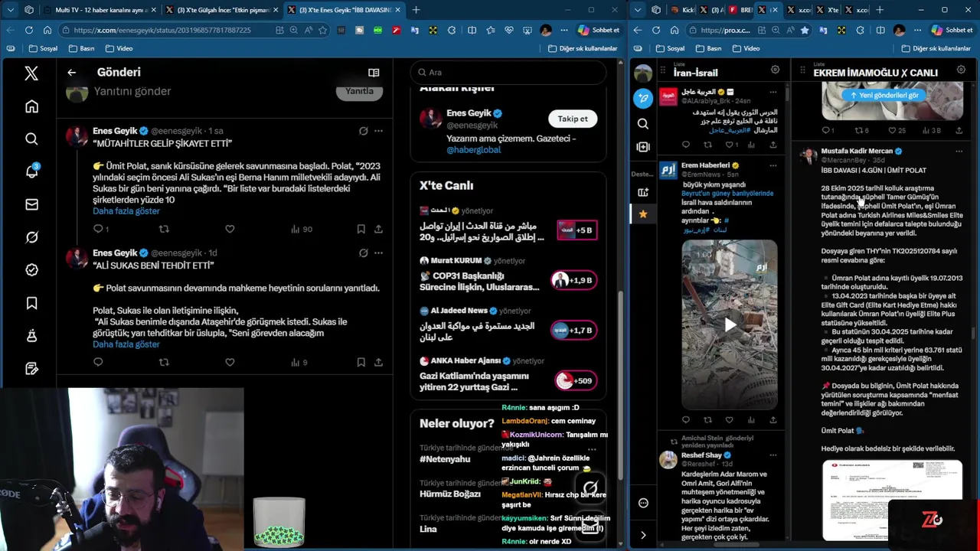Screen dimensions: 980x551
Task: Open Grok icon in X sidebar
Action: [x=31, y=237]
